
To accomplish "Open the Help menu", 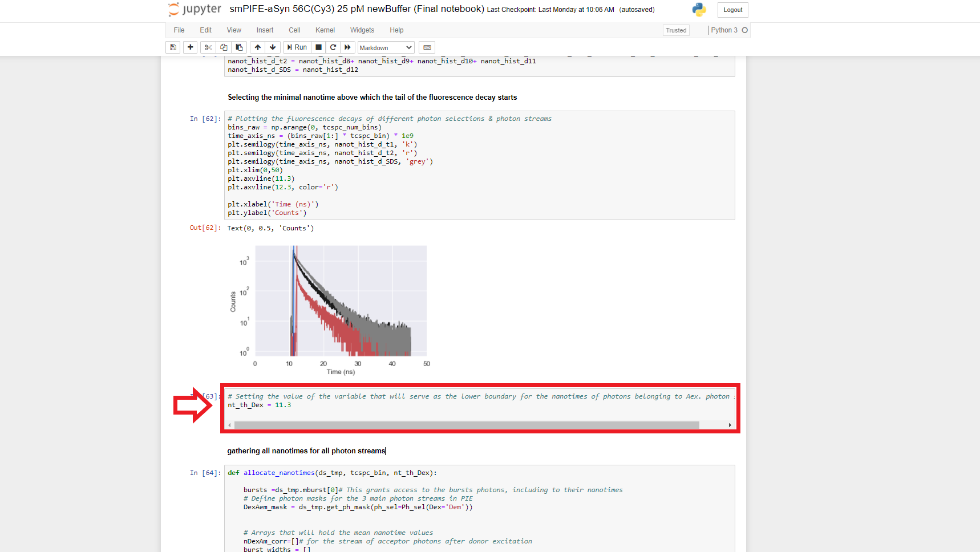I will point(396,30).
